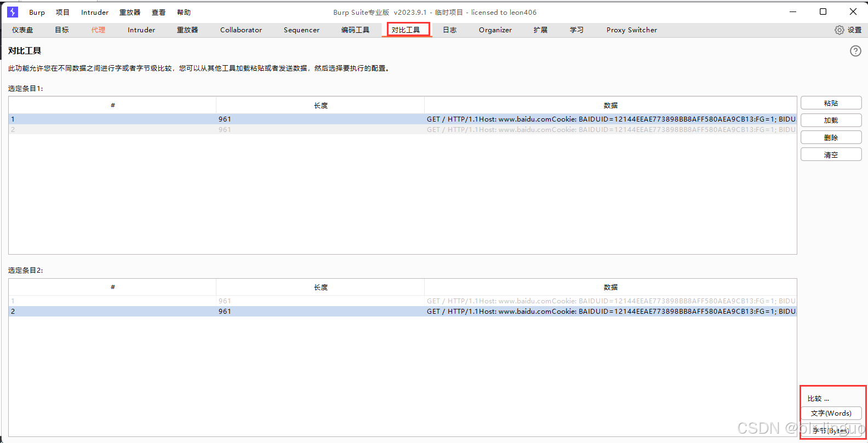Screen dimensions: 868x443
Task: Switch to the Proxy Switcher tab
Action: (632, 30)
